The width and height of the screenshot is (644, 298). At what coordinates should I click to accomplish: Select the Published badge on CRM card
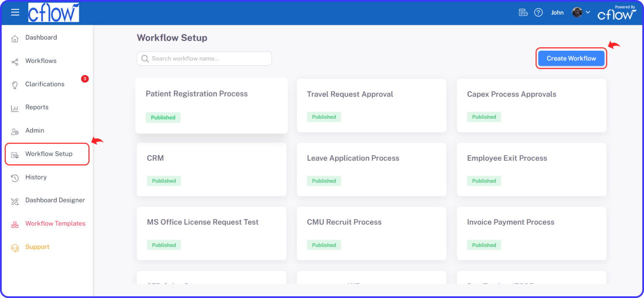point(164,181)
